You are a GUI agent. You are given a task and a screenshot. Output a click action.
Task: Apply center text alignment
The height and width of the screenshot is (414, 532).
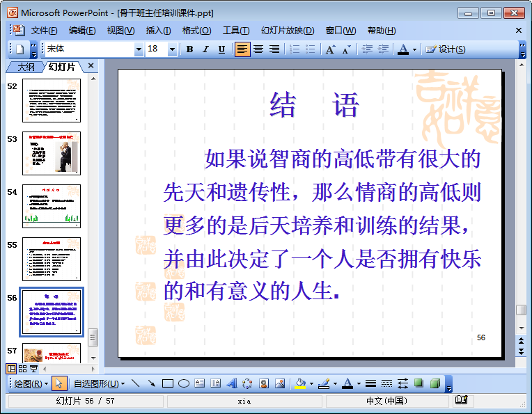coord(258,49)
